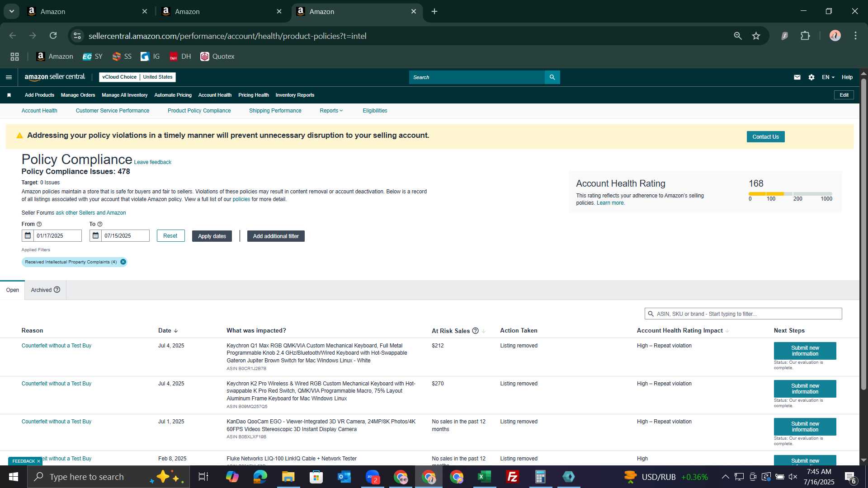This screenshot has width=868, height=488.
Task: Click the page vertical scrollbar
Action: click(x=863, y=235)
